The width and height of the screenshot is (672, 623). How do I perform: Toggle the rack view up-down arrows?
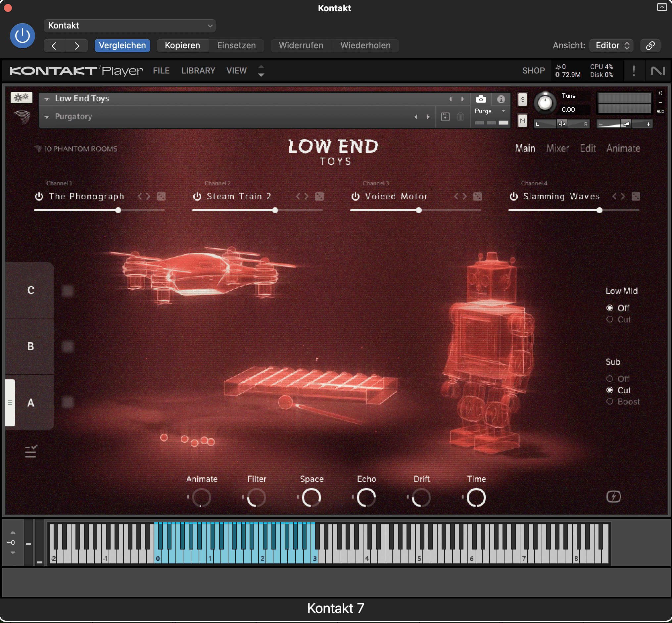261,71
